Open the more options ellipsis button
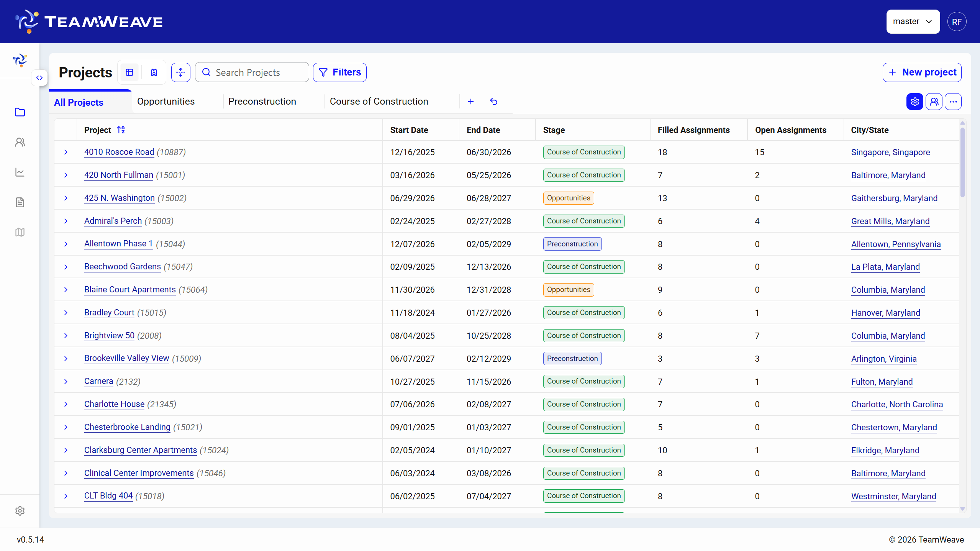Image resolution: width=980 pixels, height=551 pixels. [x=953, y=102]
